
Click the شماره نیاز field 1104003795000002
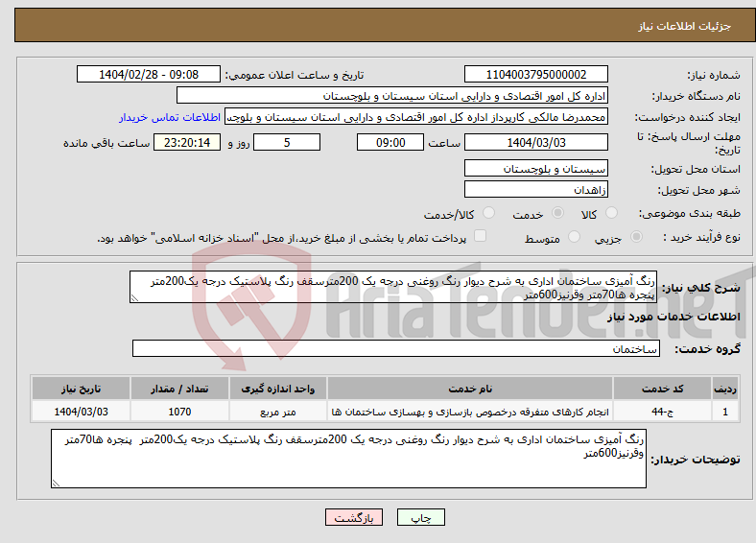(x=536, y=74)
